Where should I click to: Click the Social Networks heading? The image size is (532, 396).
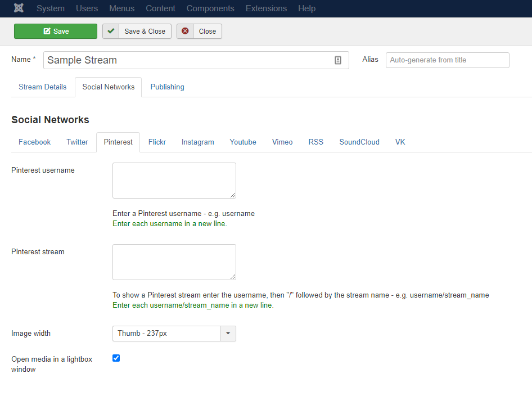(x=50, y=119)
